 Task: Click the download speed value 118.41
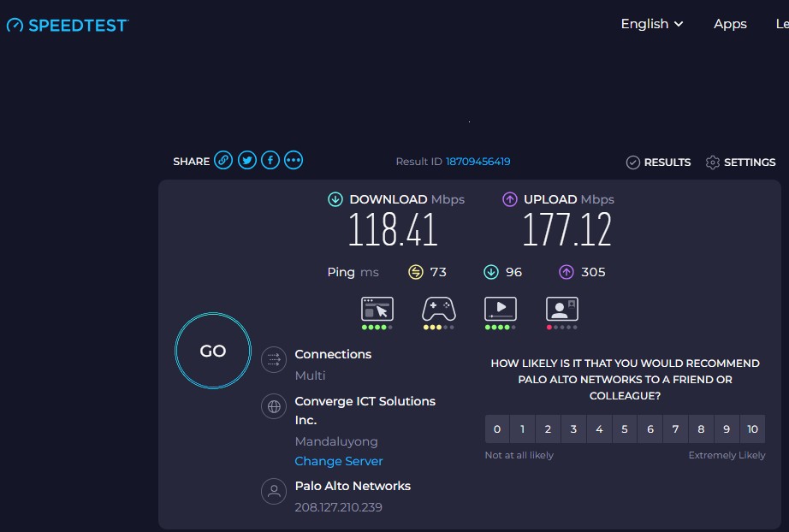[393, 230]
